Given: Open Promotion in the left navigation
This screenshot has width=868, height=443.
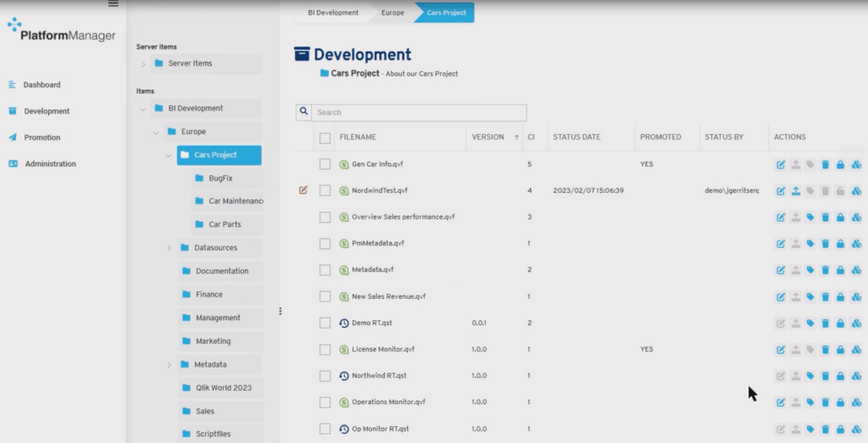Looking at the screenshot, I should click(42, 137).
